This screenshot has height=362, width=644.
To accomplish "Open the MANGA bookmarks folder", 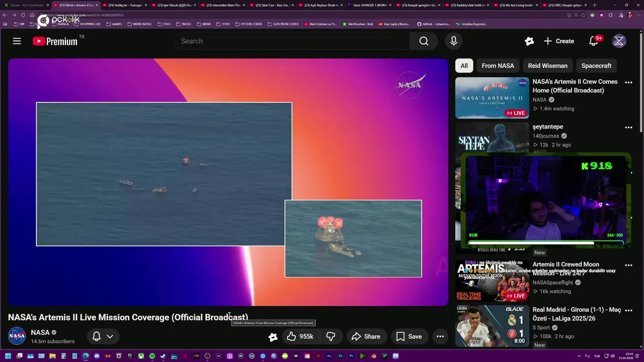I will 60,24.
